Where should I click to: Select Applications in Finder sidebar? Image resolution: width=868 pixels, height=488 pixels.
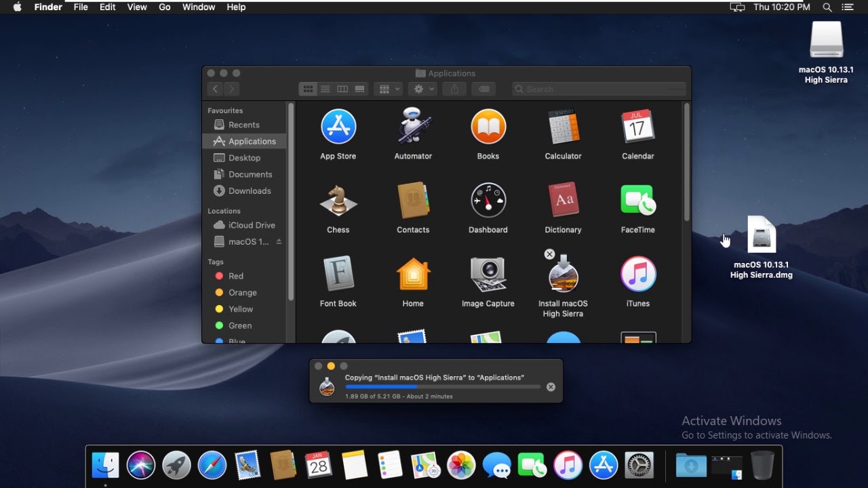click(244, 141)
